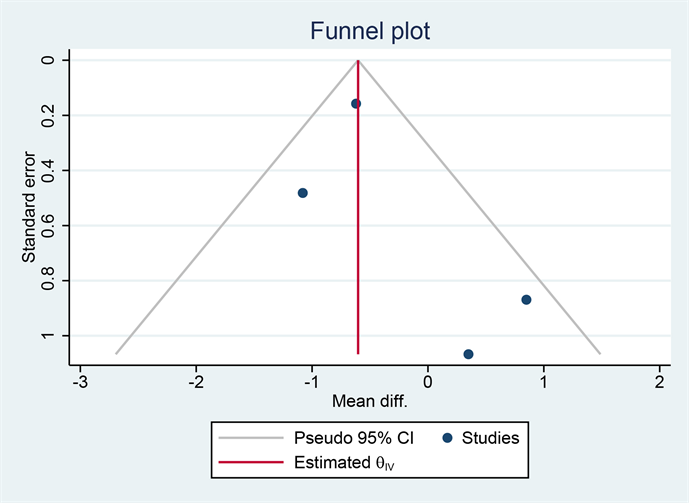Screen dimensions: 689x503
Task: Click the study point right of the funnel
Action: point(526,300)
